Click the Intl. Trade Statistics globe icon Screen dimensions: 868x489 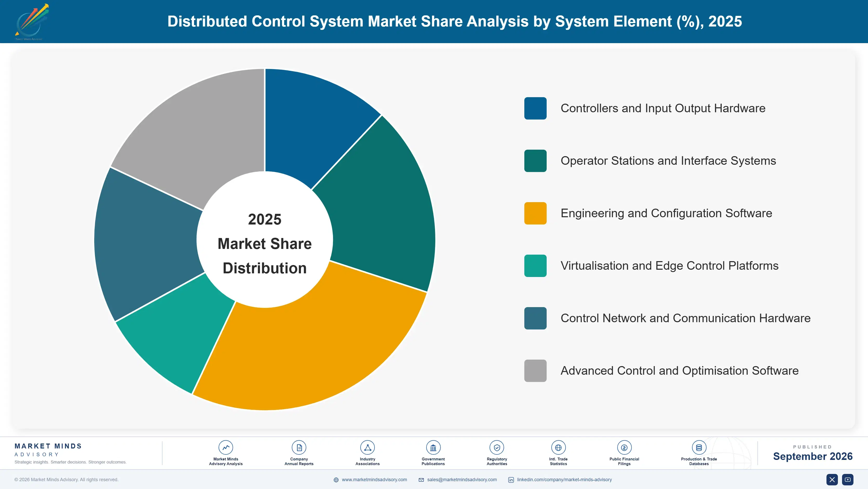point(558,447)
